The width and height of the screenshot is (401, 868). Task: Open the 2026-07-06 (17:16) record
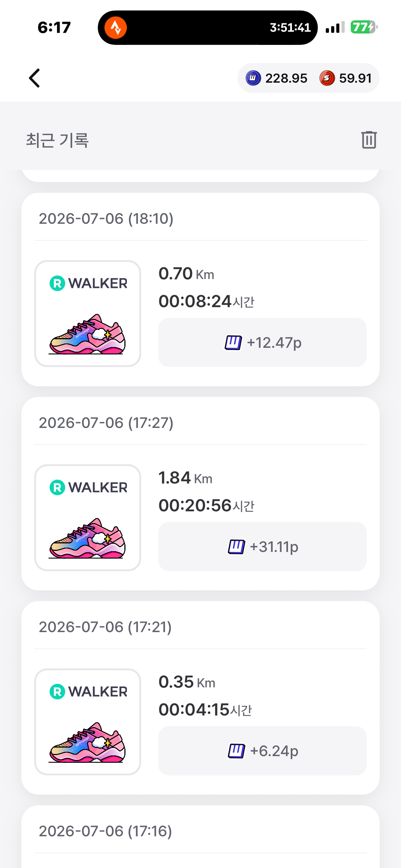[105, 831]
